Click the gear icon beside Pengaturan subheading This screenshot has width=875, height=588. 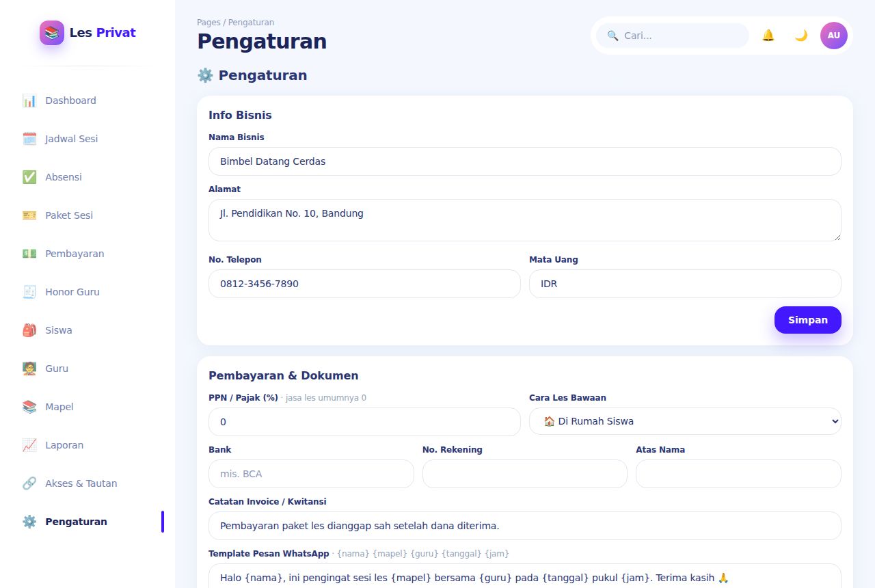click(205, 75)
